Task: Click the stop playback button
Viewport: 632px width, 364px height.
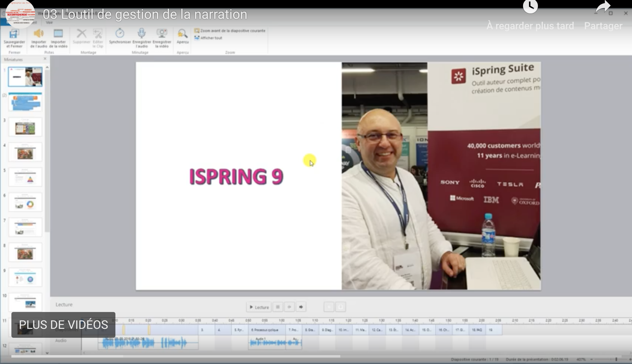Action: pyautogui.click(x=278, y=307)
